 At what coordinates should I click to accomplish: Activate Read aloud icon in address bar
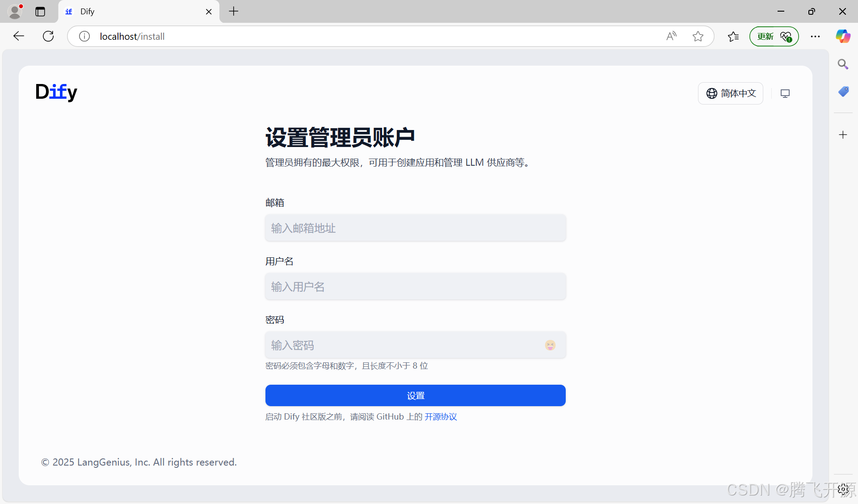[671, 36]
